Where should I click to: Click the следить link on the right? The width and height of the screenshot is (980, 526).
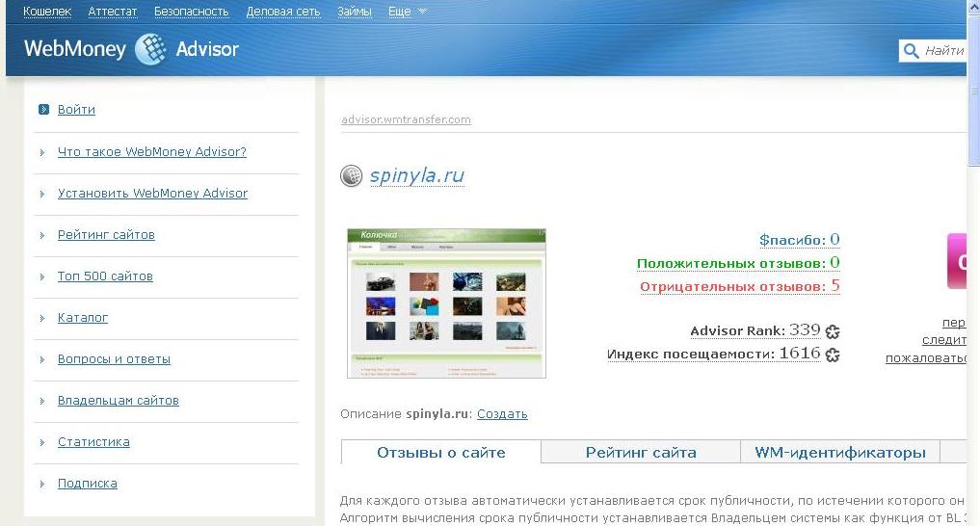[x=943, y=340]
